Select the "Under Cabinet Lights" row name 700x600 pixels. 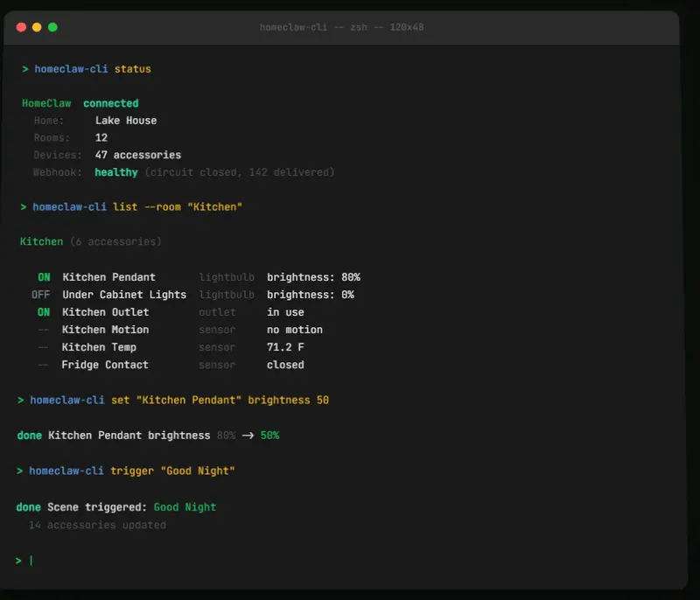[x=124, y=295]
